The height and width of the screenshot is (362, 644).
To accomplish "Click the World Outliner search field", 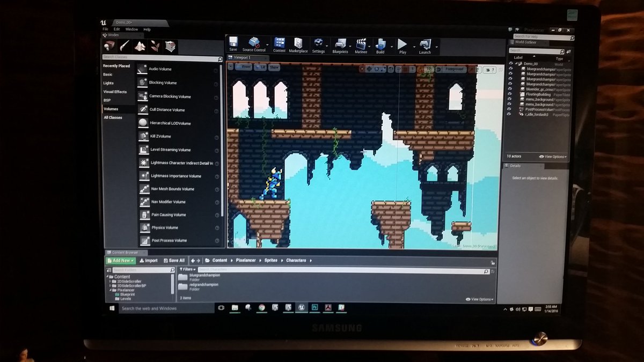I will point(537,50).
